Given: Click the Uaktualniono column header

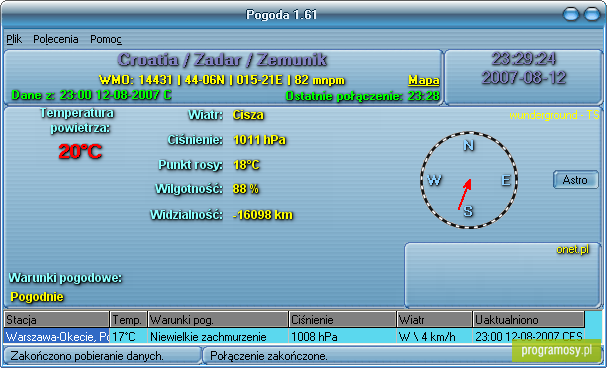Looking at the screenshot, I should pos(528,320).
